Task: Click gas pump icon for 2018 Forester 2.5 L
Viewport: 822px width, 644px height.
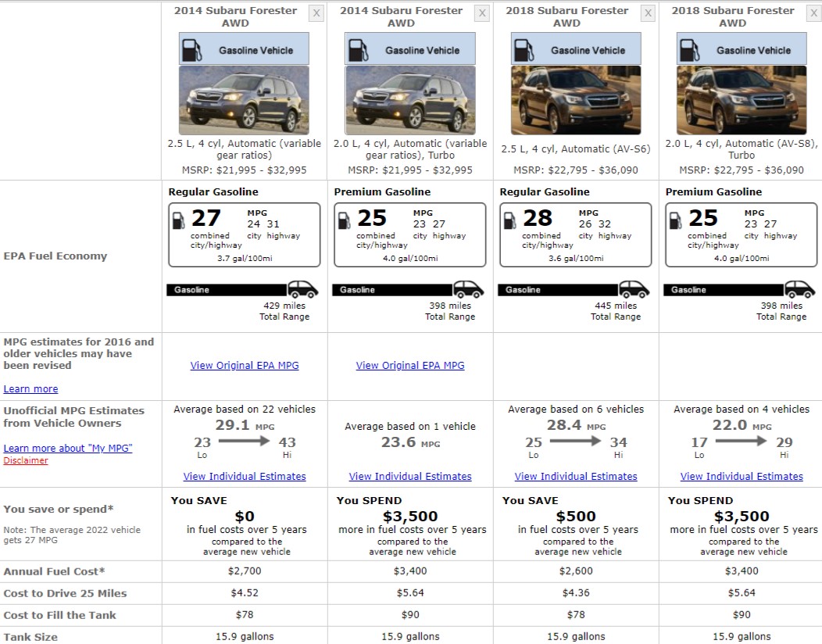Action: (x=524, y=50)
